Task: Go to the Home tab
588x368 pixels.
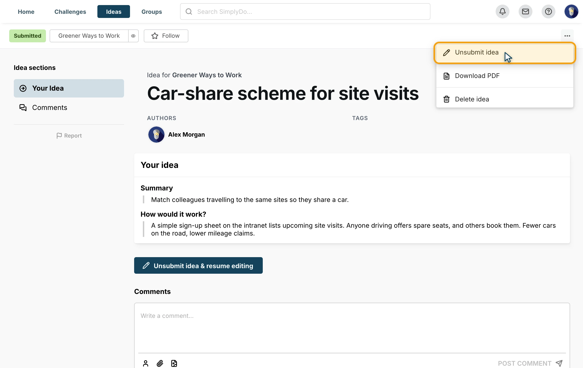Action: point(26,11)
